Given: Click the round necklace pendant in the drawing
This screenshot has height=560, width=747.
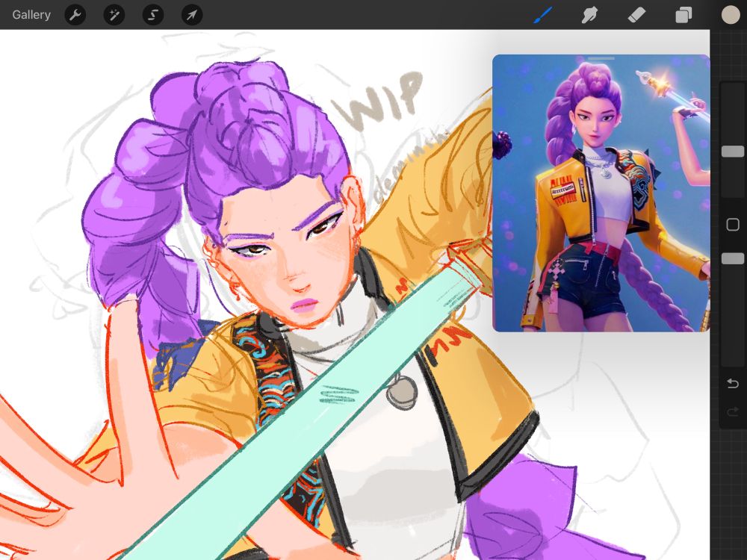Looking at the screenshot, I should coord(401,393).
